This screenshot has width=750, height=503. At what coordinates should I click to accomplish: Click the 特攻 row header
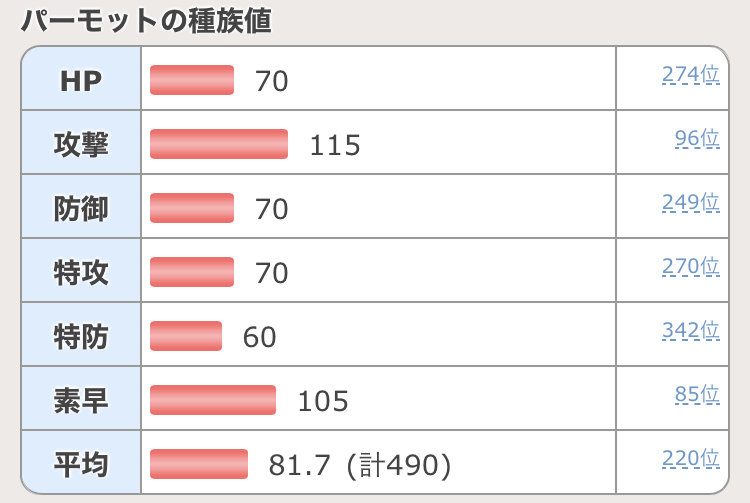[81, 272]
